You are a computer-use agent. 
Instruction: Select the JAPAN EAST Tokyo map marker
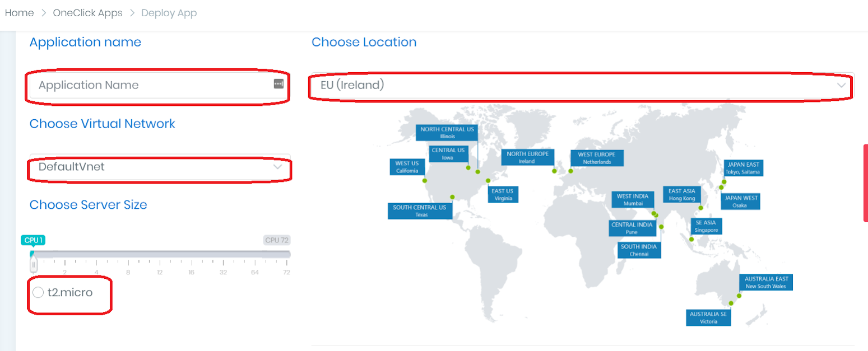point(744,167)
